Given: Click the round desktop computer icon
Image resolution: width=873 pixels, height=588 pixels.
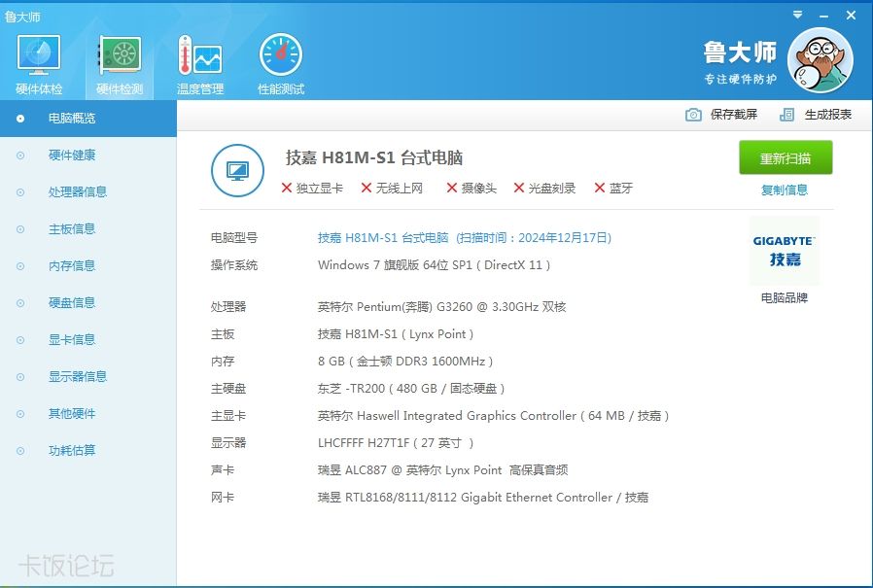Looking at the screenshot, I should coord(238,170).
